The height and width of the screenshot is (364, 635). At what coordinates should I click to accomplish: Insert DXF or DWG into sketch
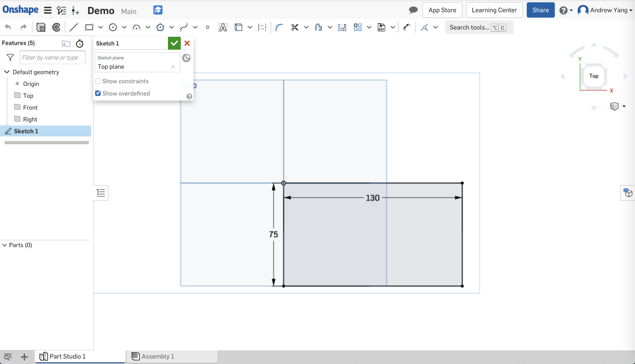[381, 27]
